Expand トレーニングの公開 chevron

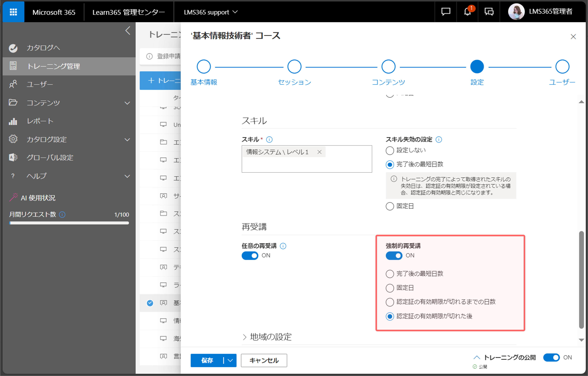click(x=477, y=358)
